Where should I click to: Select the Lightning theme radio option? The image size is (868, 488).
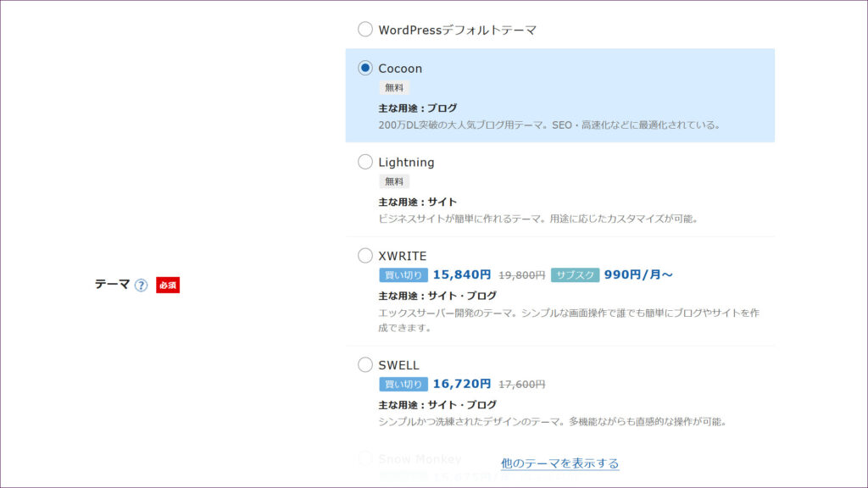tap(365, 162)
